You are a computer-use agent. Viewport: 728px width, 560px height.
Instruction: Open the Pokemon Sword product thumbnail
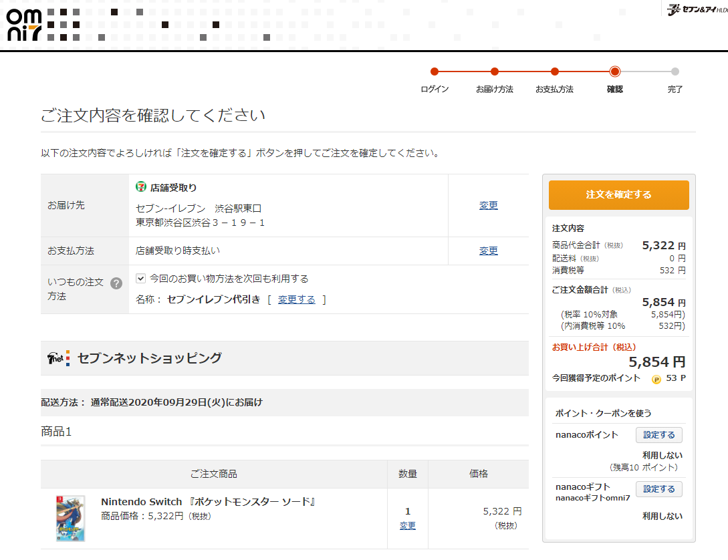click(71, 519)
